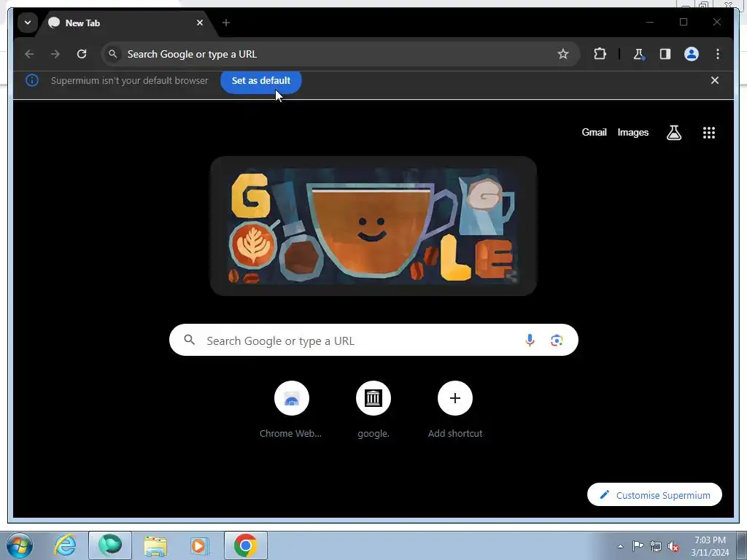Open Chrome Labs flask in toolbar

(639, 54)
